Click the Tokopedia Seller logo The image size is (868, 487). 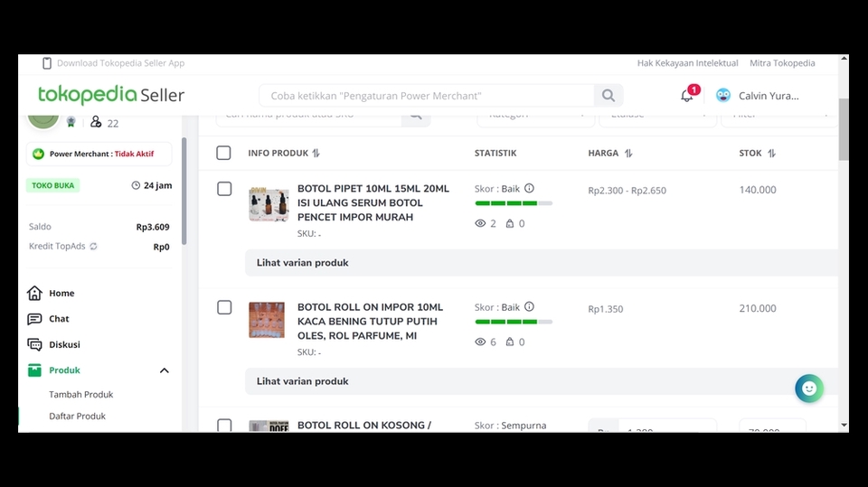110,95
